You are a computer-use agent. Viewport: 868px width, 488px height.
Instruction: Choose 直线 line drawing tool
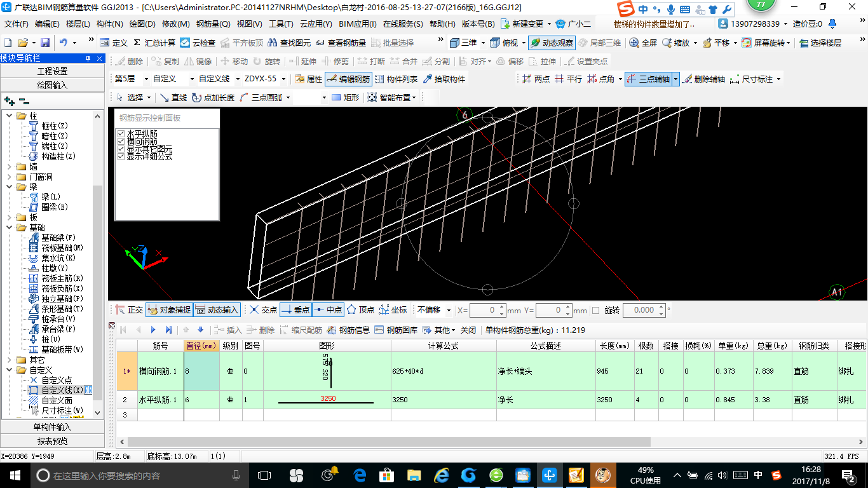(x=173, y=97)
